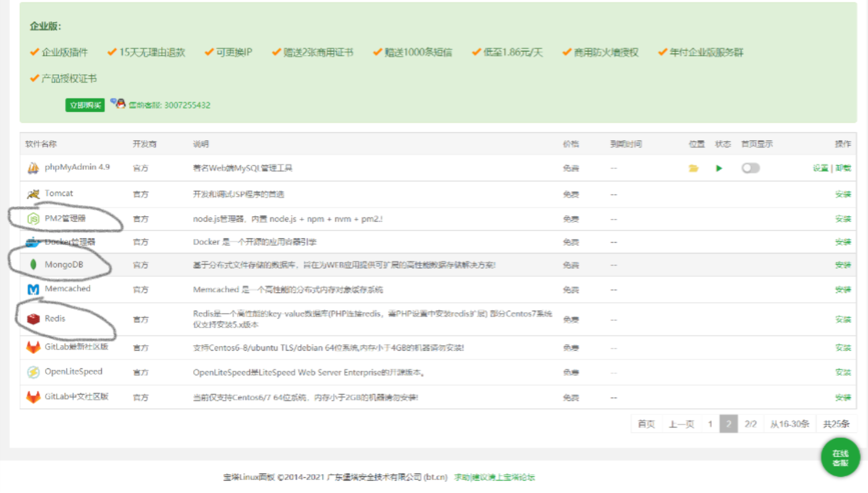Click the 产品授权证书 feature text
Image resolution: width=868 pixels, height=493 pixels.
[69, 78]
